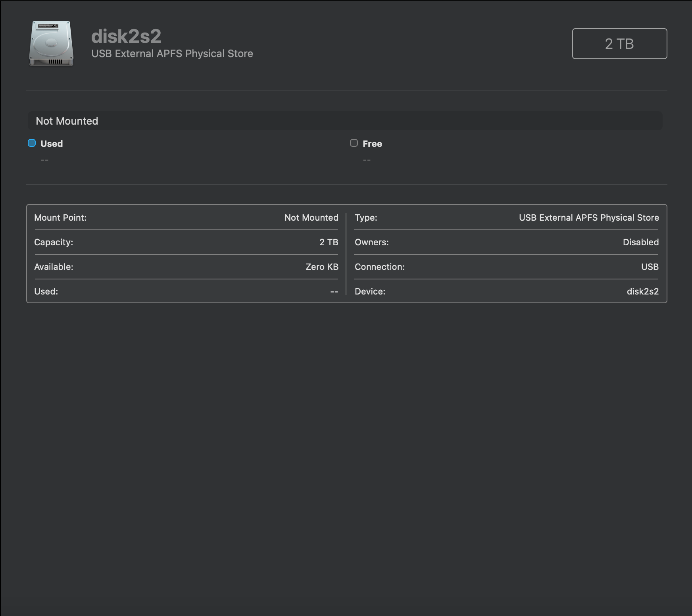Select the disk2s2 heading title
Viewport: 692px width, 616px height.
pyautogui.click(x=126, y=37)
